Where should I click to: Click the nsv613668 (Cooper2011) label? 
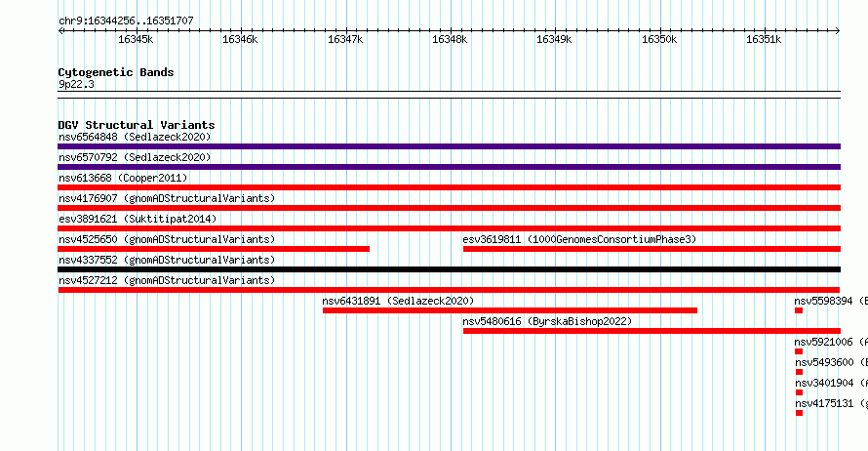pos(123,178)
